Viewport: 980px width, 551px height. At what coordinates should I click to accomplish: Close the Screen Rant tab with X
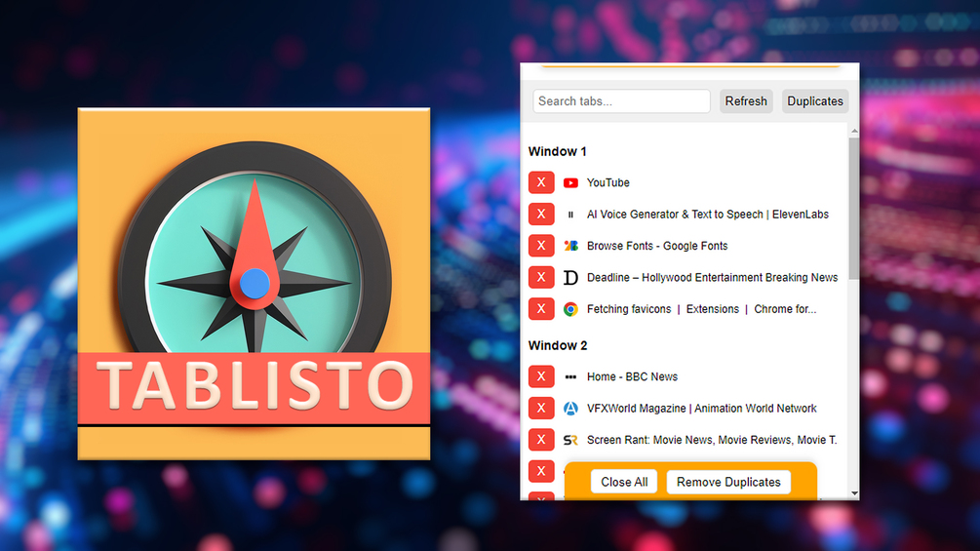pos(541,439)
